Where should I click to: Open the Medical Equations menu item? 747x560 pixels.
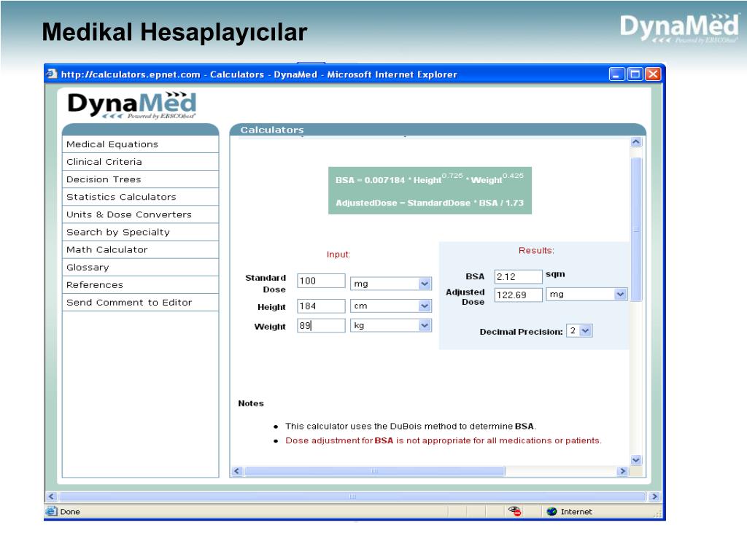pyautogui.click(x=141, y=144)
